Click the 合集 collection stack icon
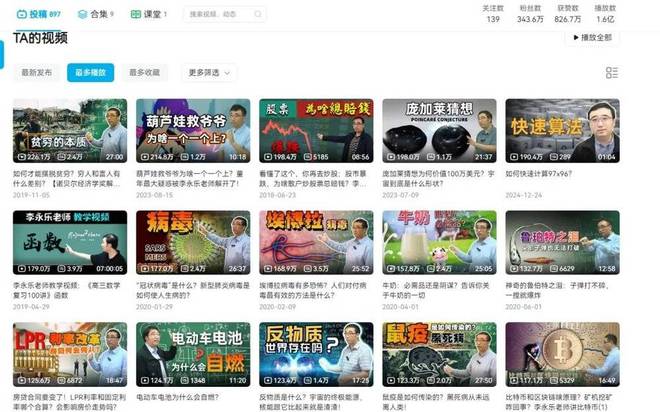Viewport: 660px width, 412px height. point(80,15)
